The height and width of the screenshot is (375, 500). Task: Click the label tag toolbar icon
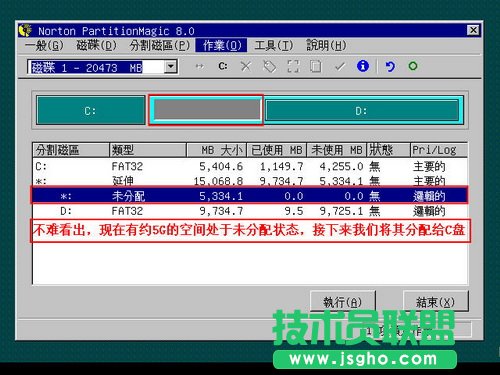[x=269, y=66]
